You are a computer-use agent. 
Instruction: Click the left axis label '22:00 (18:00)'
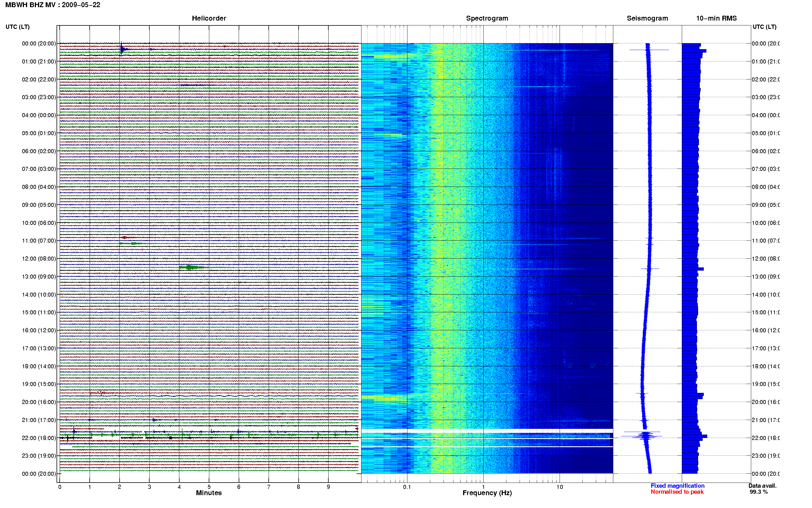pos(39,438)
